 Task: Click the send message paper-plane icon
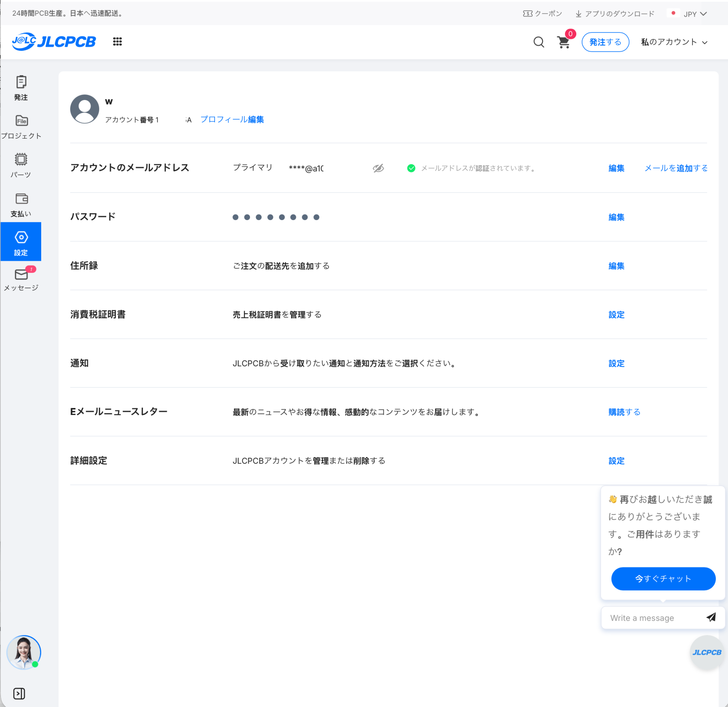click(x=711, y=617)
